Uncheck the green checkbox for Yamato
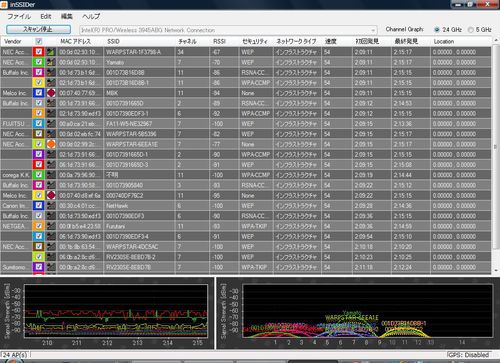 39,62
